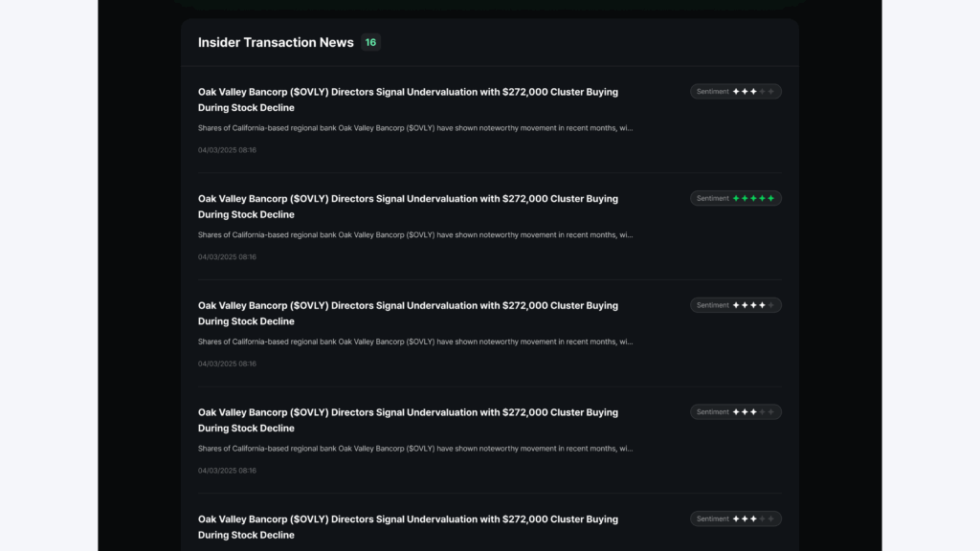Click the timestamp of the first news item
Image resolution: width=980 pixels, height=551 pixels.
(x=227, y=150)
